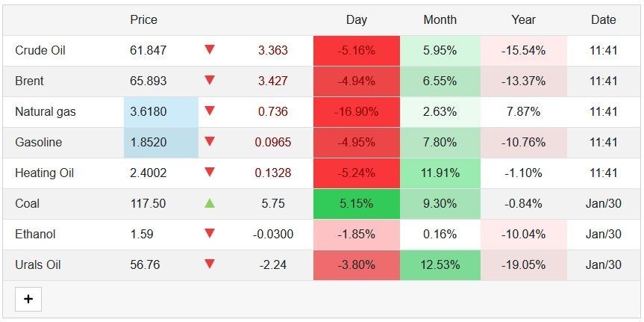The height and width of the screenshot is (322, 644).
Task: Click Natural gas red -16.90% day cell
Action: tap(357, 112)
